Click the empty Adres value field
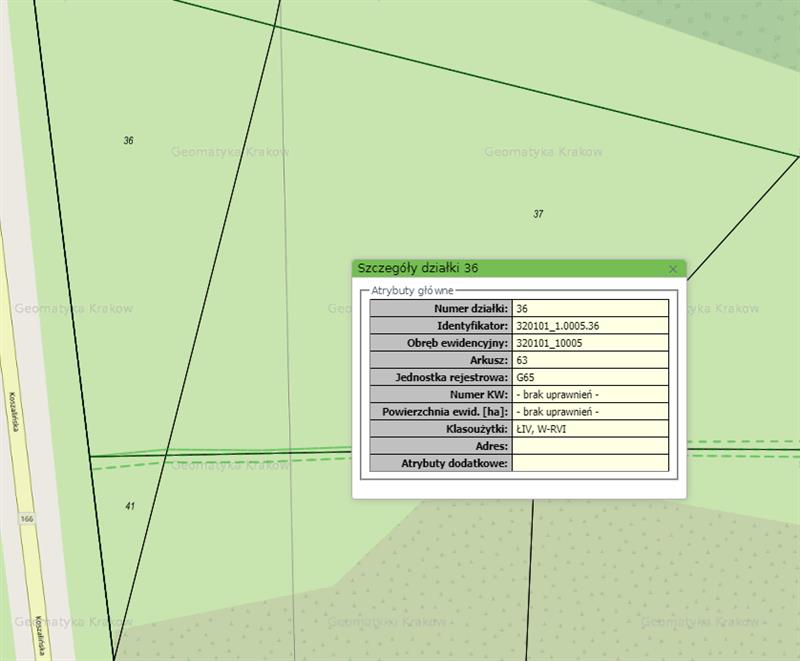 tap(590, 446)
